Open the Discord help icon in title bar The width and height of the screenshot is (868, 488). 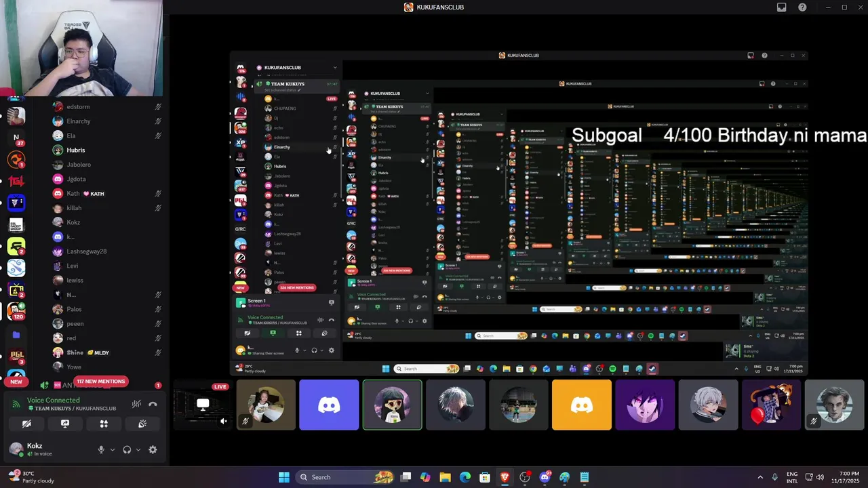pyautogui.click(x=802, y=7)
